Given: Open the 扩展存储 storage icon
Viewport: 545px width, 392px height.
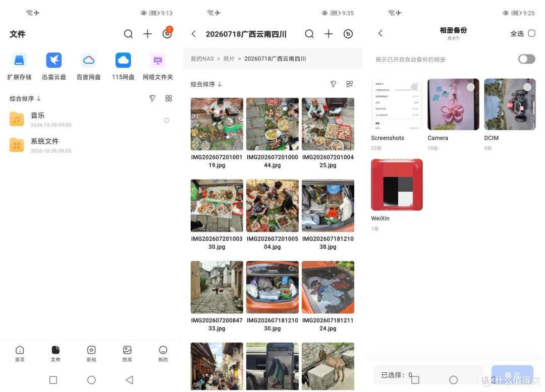Looking at the screenshot, I should pyautogui.click(x=19, y=61).
